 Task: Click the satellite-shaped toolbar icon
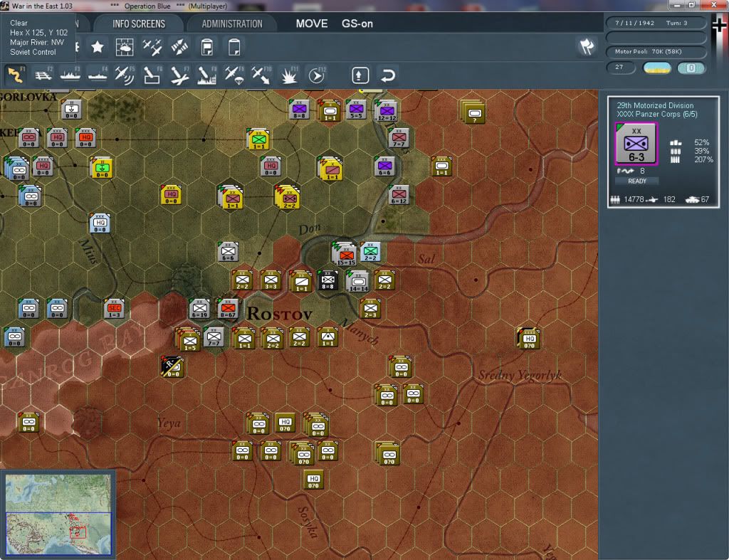coord(179,47)
